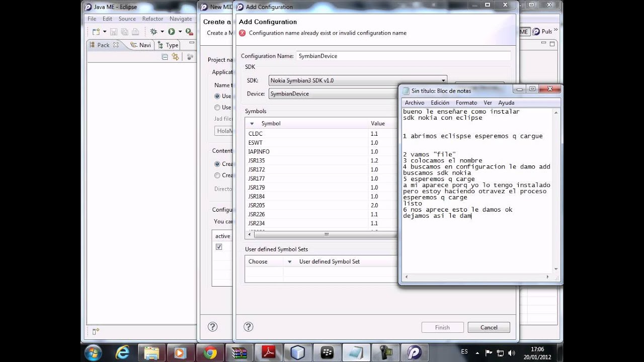The height and width of the screenshot is (362, 644).
Task: Click the Configuration Name input field
Action: [403, 56]
